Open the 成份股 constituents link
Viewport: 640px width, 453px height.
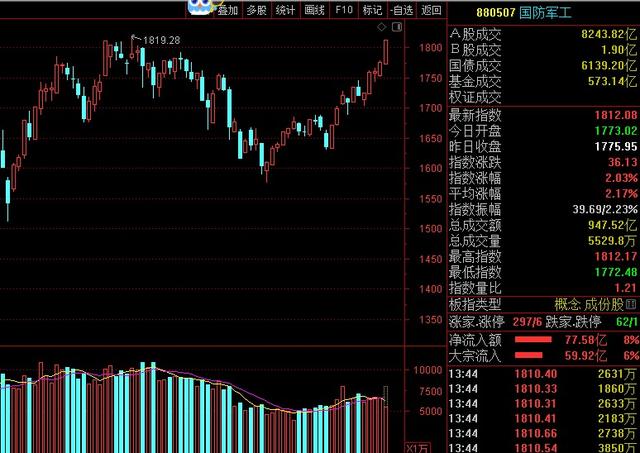click(x=604, y=304)
